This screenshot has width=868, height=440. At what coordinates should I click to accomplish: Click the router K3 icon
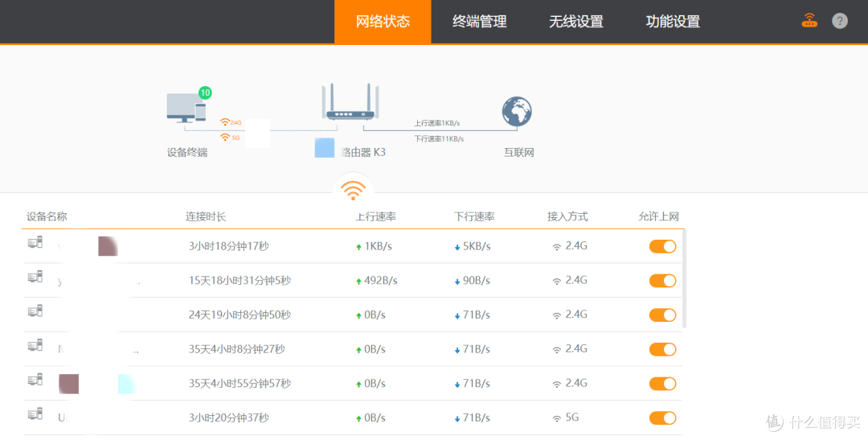click(x=350, y=102)
